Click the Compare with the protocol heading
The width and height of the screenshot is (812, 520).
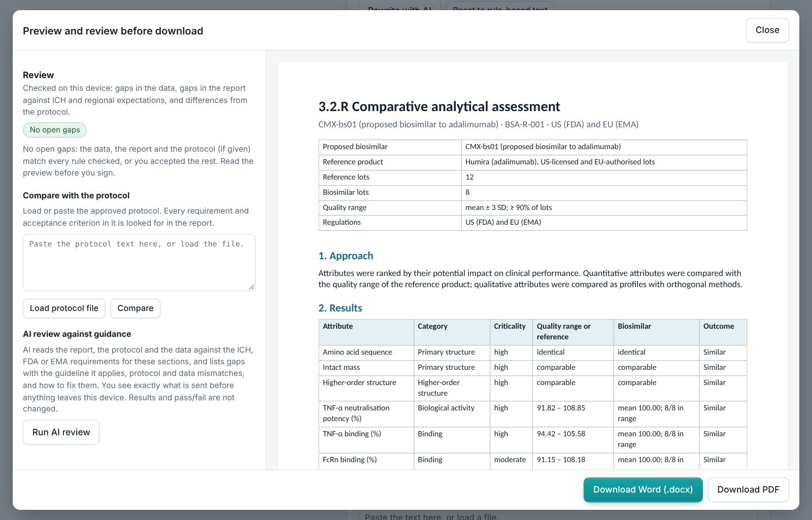[76, 195]
